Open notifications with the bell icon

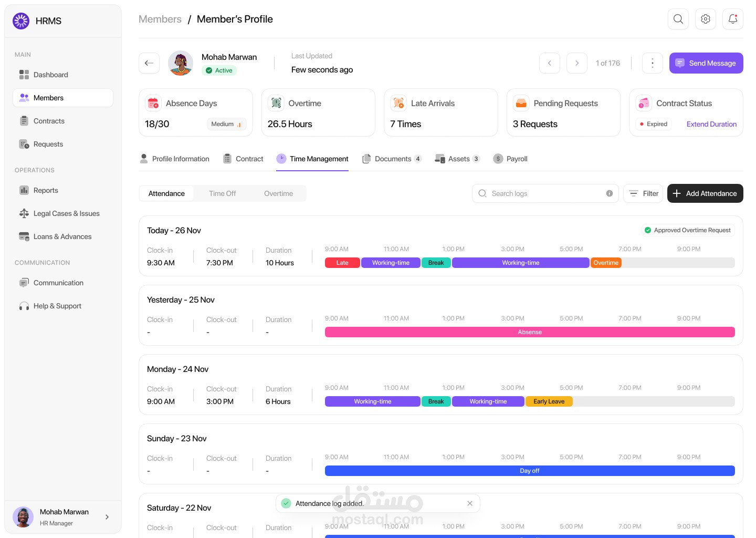733,19
